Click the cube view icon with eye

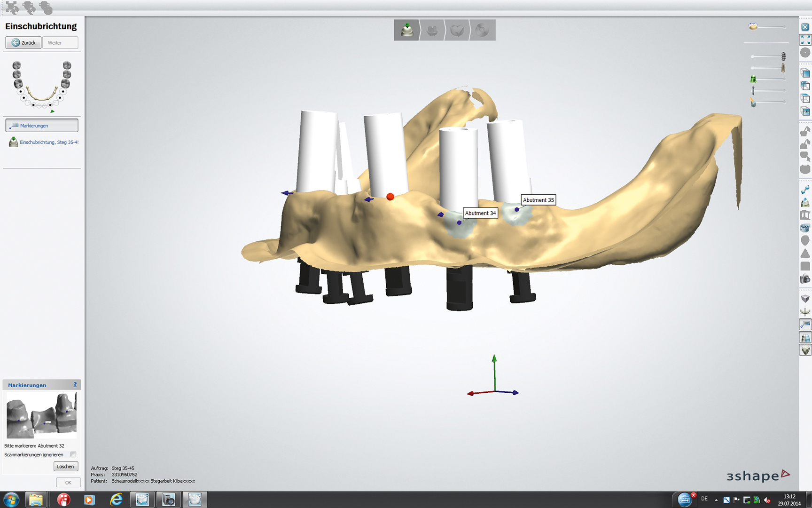click(805, 111)
